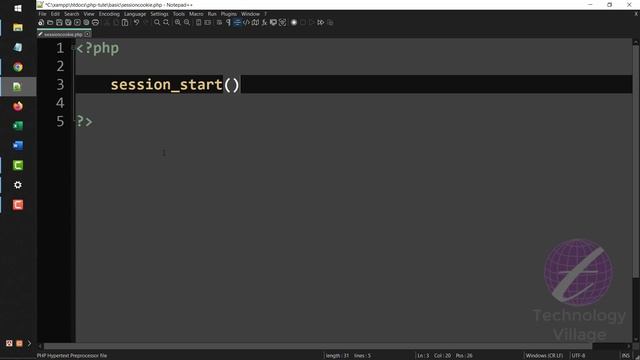Select the sessioncookie.php tab
This screenshot has height=360, width=640.
point(62,35)
